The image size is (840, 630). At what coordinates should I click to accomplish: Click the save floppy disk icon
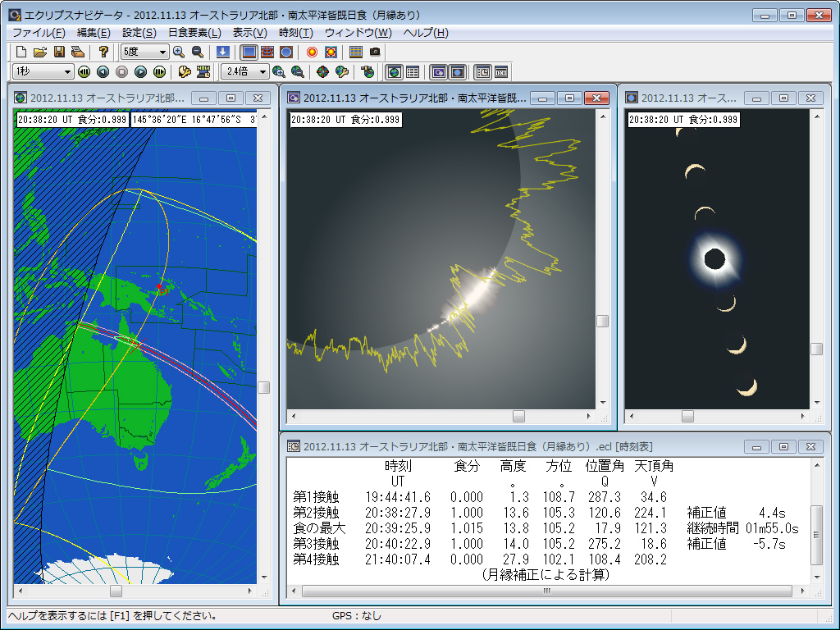tap(59, 52)
